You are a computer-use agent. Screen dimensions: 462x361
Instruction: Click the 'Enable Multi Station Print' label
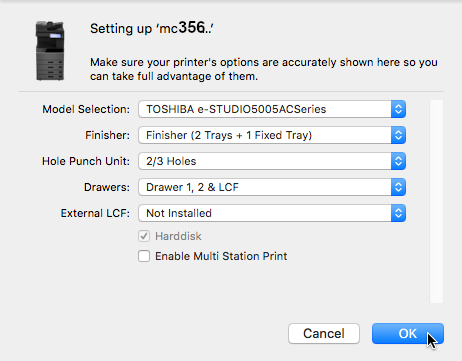click(x=221, y=256)
